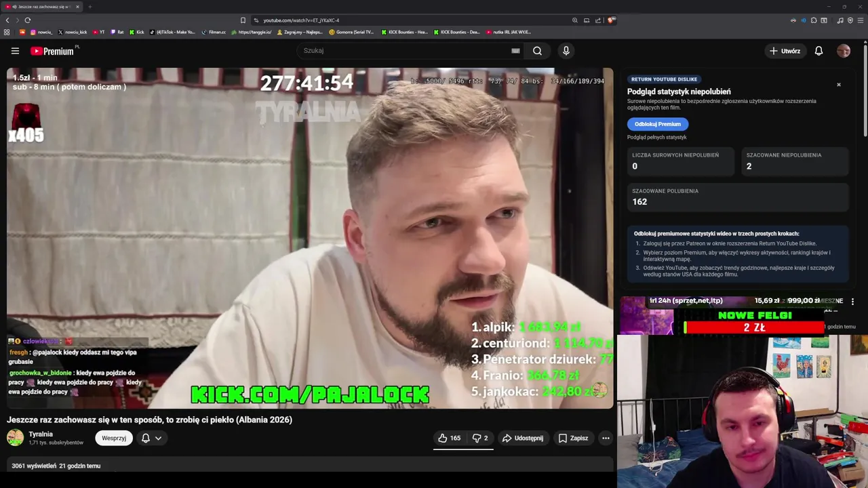868x488 pixels.
Task: Click Liczba surowych niepolubień stat card
Action: (681, 161)
